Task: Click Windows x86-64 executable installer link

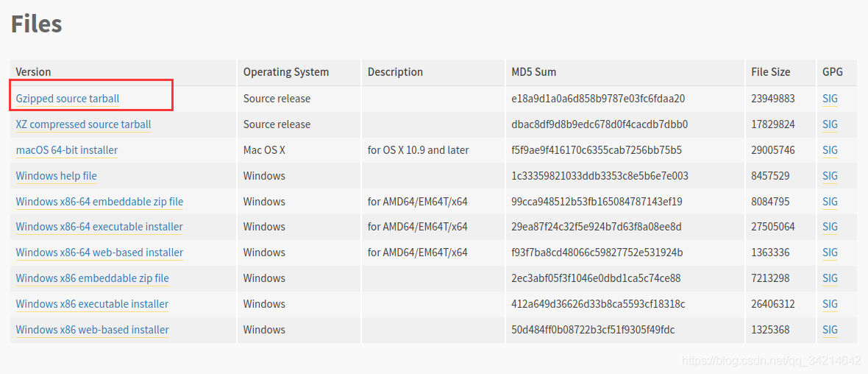Action: tap(99, 227)
